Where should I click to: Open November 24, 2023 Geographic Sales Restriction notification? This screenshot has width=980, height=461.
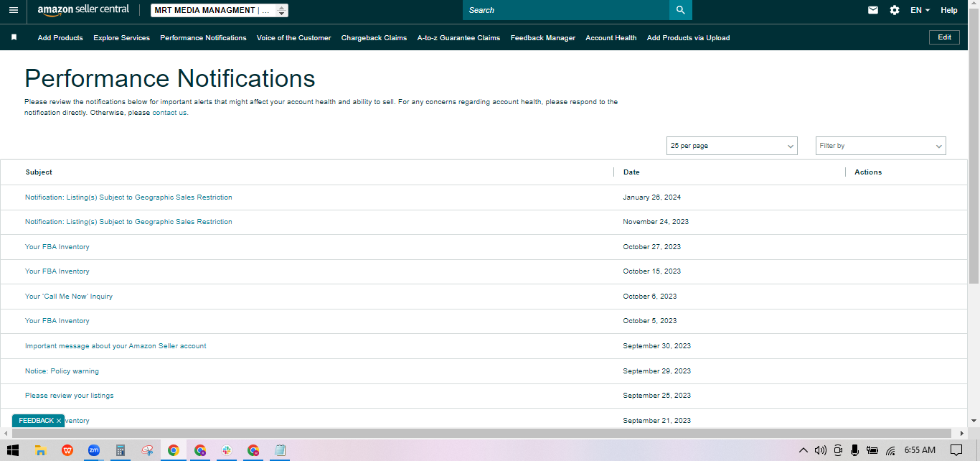[x=128, y=222]
